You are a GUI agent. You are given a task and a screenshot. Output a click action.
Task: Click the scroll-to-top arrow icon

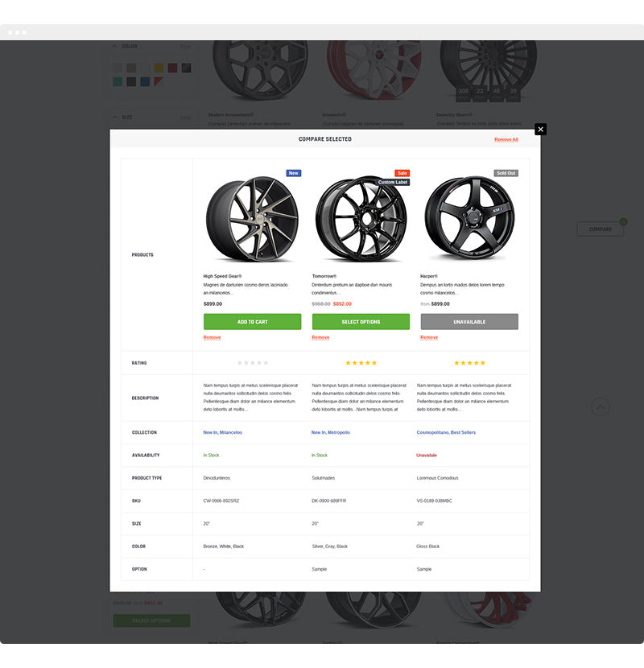(601, 407)
